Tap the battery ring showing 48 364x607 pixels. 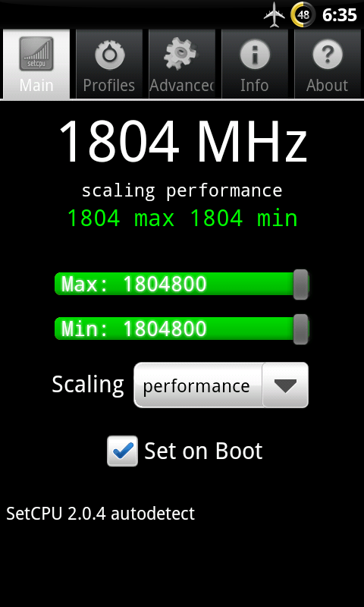(x=303, y=15)
